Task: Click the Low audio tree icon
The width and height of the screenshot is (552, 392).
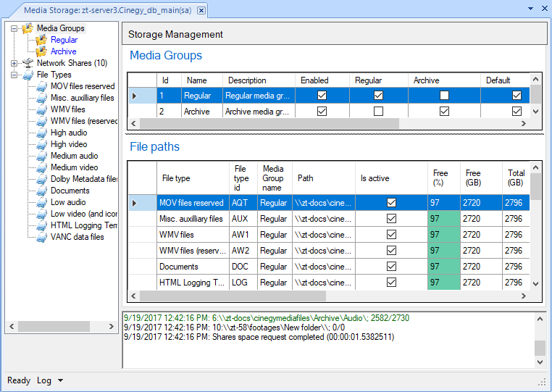Action: pos(41,202)
